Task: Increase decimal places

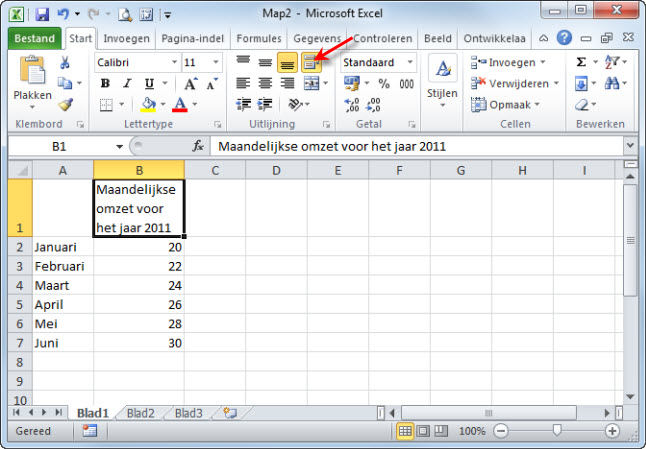Action: (351, 105)
